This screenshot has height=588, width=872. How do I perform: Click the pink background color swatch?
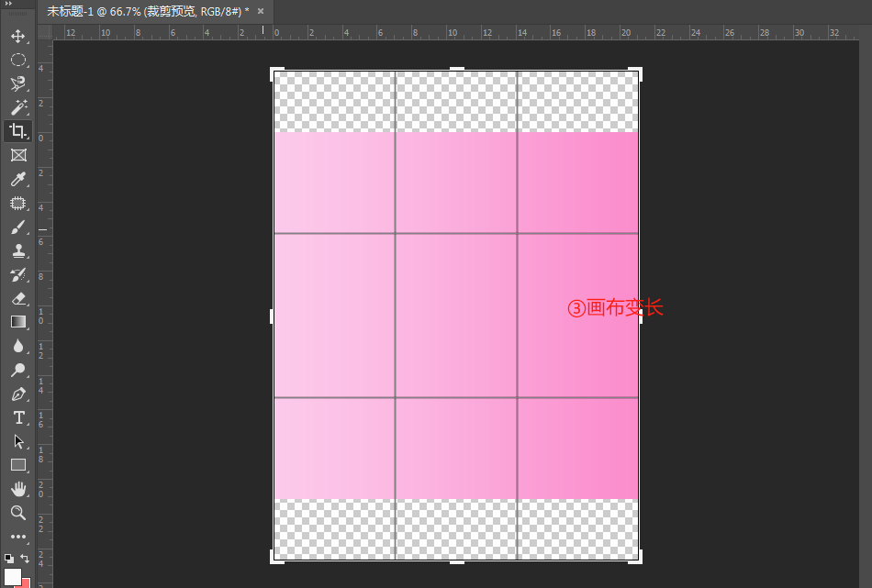point(26,583)
